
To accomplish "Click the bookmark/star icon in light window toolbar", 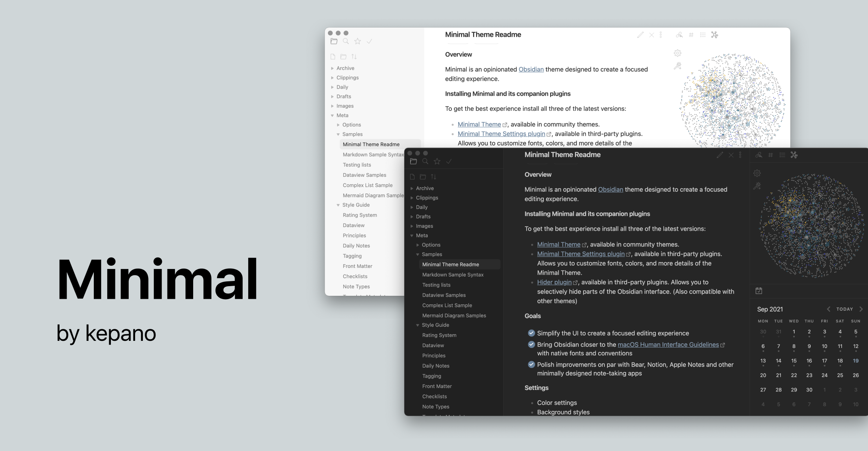I will (x=357, y=41).
